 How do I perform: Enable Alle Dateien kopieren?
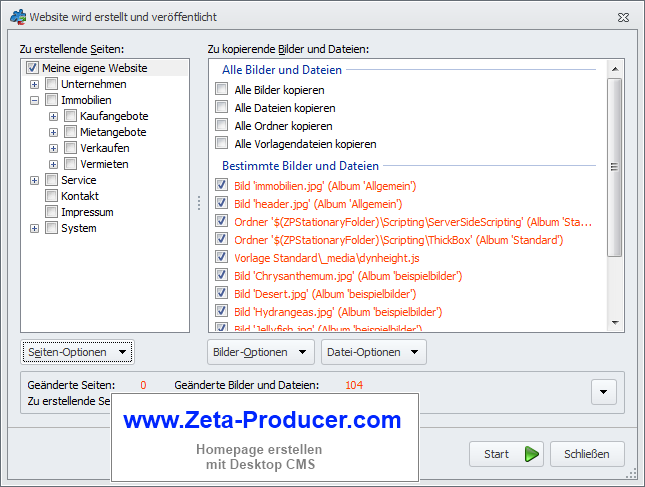[222, 107]
